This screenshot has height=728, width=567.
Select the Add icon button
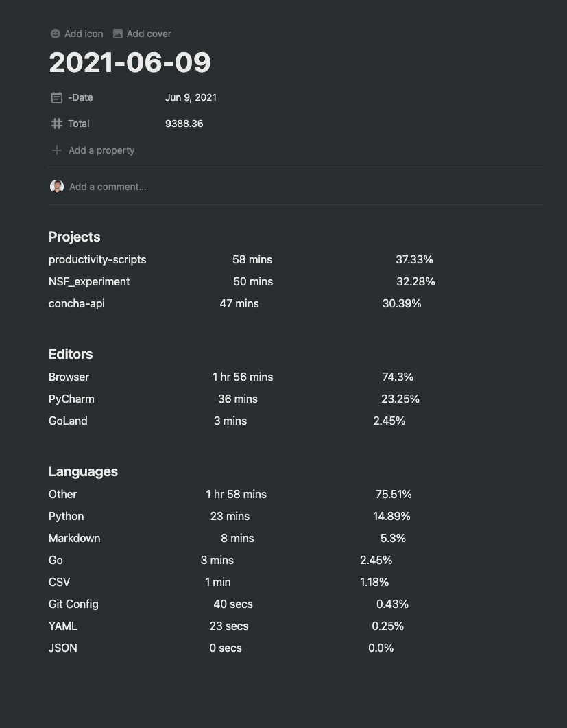pos(77,34)
